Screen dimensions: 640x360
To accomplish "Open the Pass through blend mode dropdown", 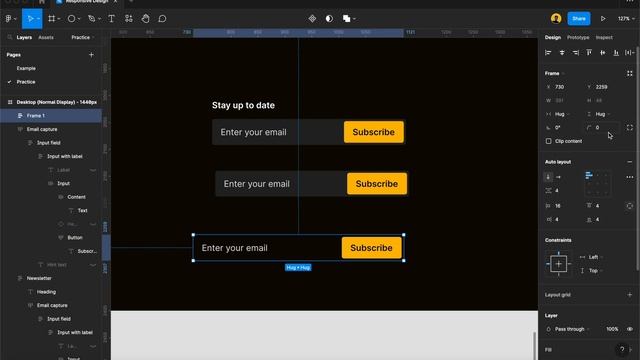I will click(569, 329).
